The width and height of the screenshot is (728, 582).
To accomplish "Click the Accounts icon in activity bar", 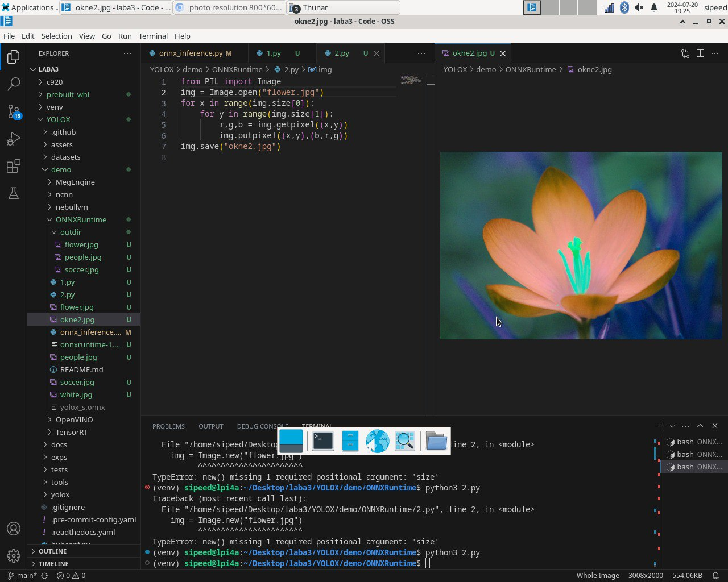I will (14, 529).
